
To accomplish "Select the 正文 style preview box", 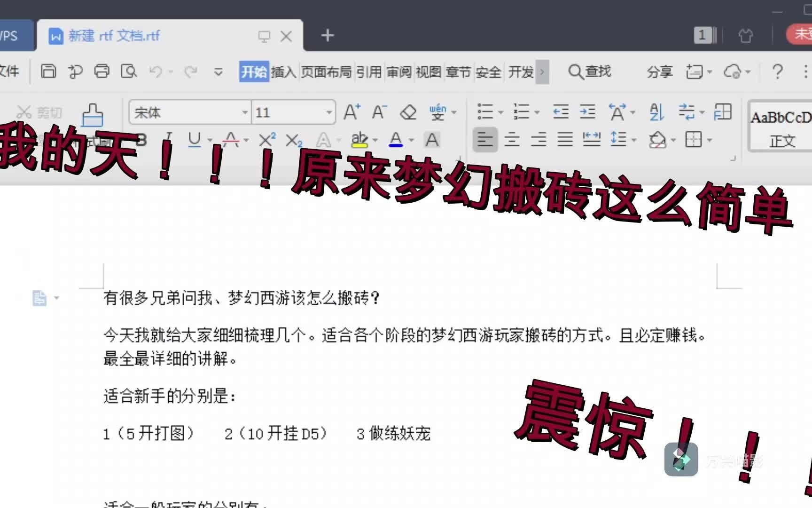I will [781, 126].
